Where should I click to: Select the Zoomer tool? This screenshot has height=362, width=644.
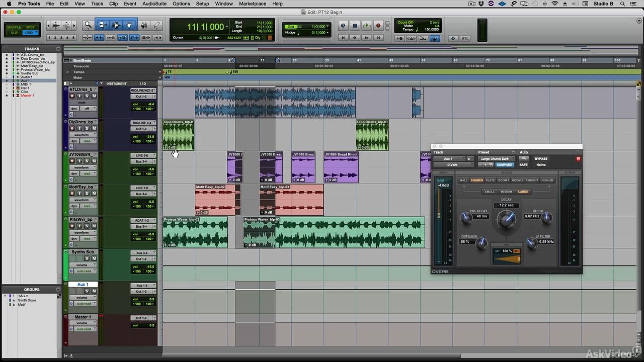click(x=88, y=25)
